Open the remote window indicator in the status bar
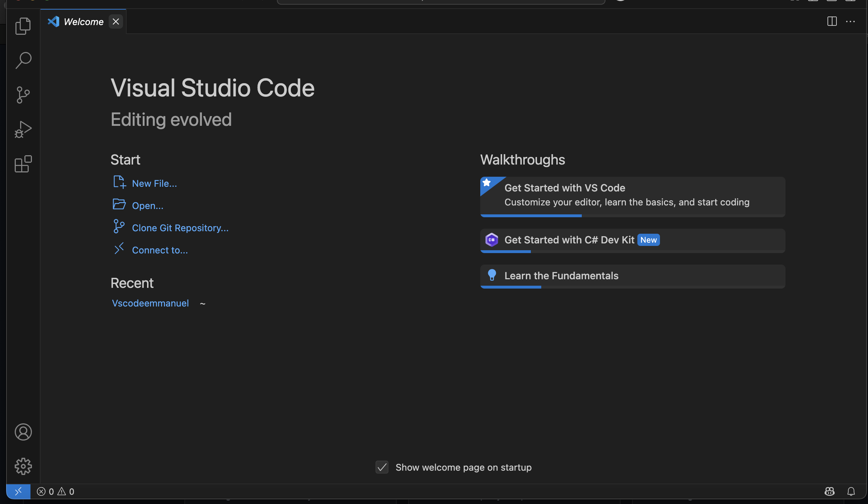 point(18,491)
